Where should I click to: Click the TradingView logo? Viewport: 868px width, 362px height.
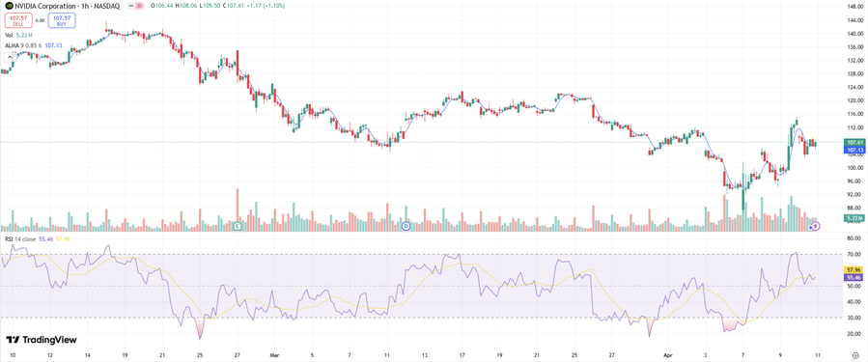[x=42, y=340]
